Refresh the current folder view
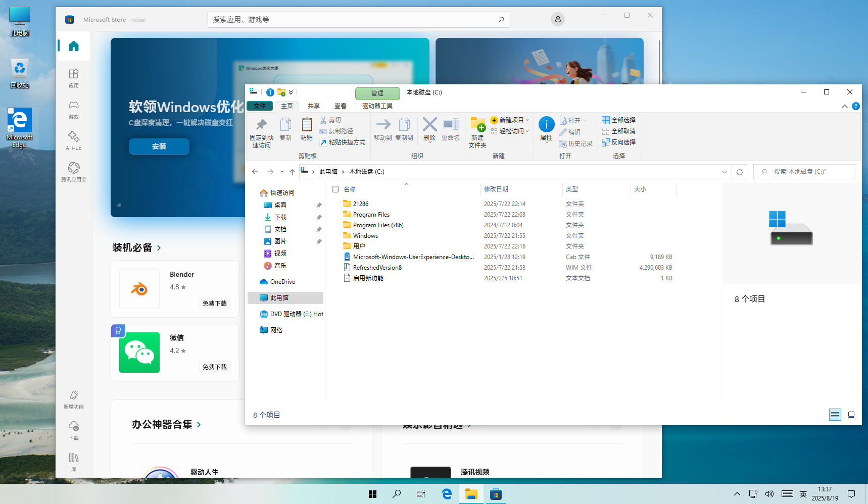The width and height of the screenshot is (868, 504). pos(739,172)
